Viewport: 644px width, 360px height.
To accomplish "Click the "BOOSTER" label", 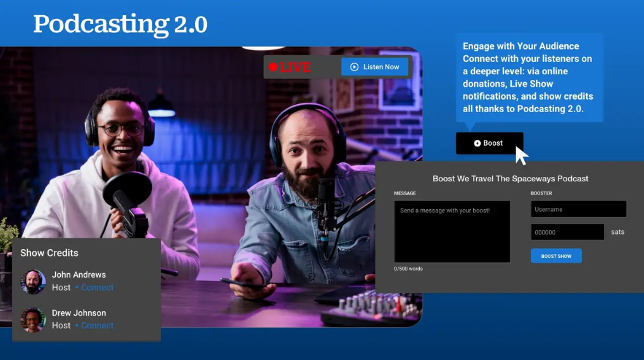I will [x=541, y=193].
